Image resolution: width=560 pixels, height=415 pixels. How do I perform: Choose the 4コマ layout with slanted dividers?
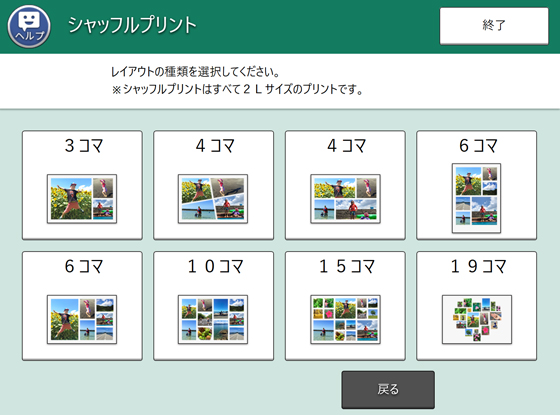click(214, 185)
